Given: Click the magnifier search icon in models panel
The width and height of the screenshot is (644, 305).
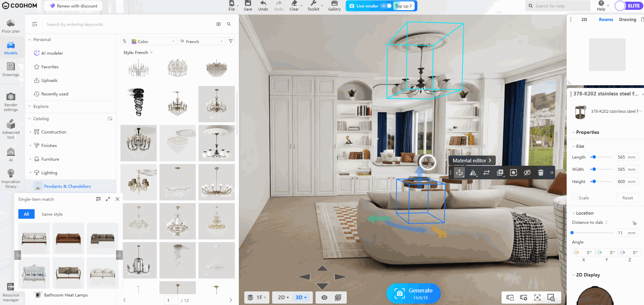Looking at the screenshot, I should (x=229, y=24).
